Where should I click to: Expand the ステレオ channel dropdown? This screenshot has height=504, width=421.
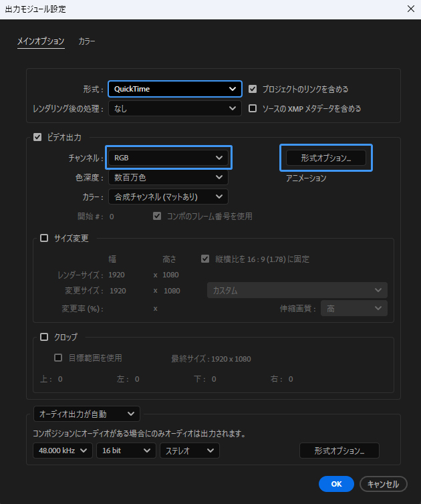tap(189, 451)
